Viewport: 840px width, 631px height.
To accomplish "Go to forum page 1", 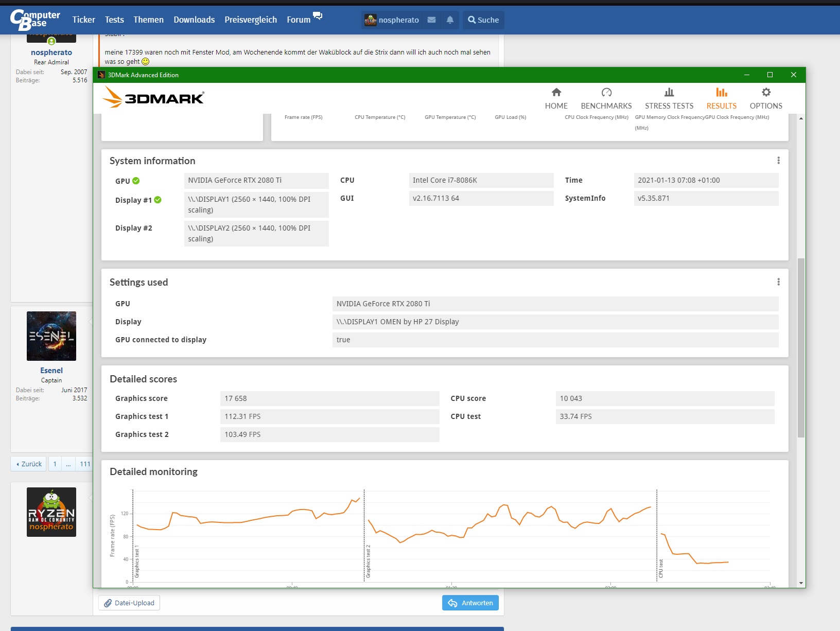I will point(55,464).
